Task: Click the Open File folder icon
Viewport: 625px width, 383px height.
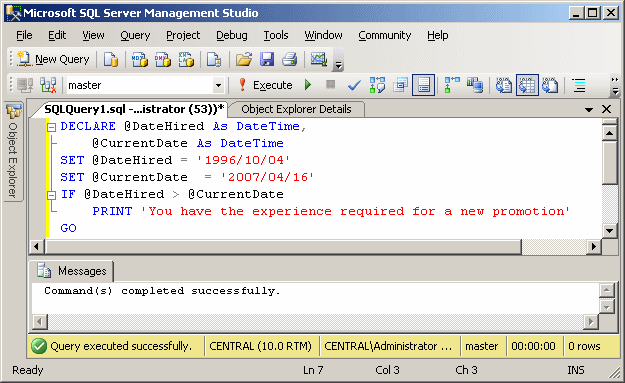Action: click(244, 60)
